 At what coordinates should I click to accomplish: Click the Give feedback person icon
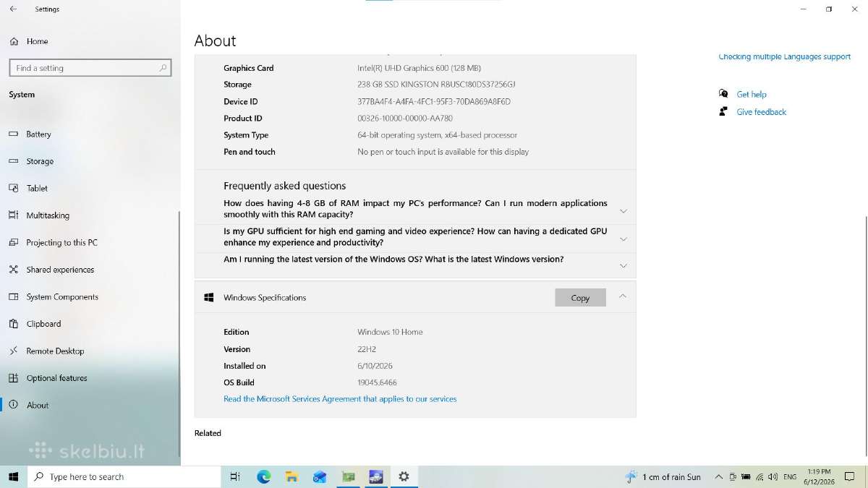723,111
